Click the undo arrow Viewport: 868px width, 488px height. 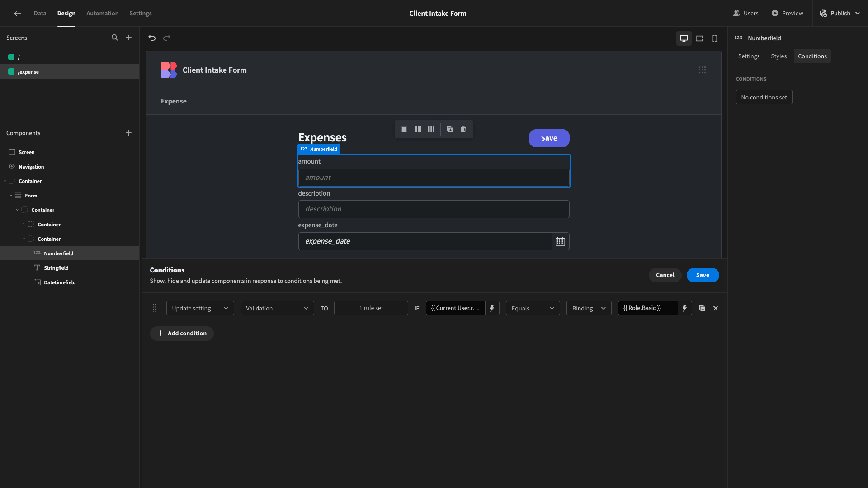pyautogui.click(x=152, y=38)
